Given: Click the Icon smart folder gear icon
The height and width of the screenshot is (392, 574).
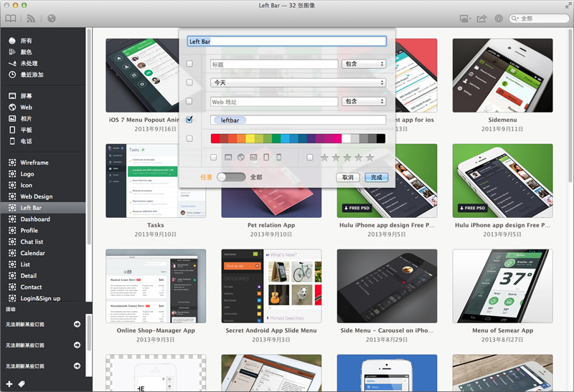Looking at the screenshot, I should point(12,185).
